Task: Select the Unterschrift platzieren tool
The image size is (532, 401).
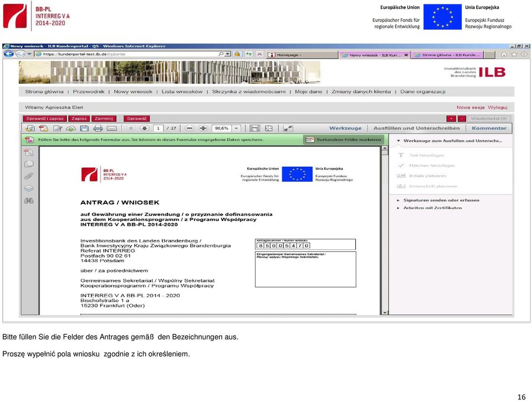Action: (x=427, y=186)
